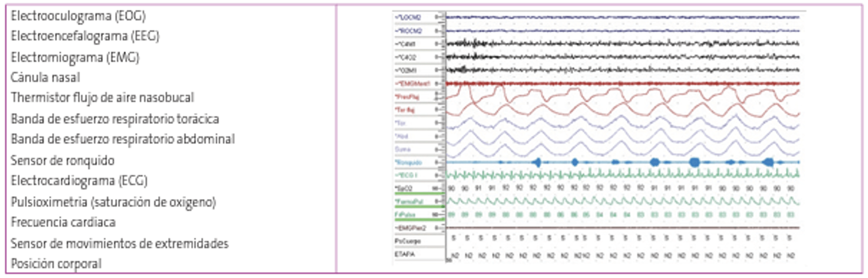Click the 'Frecuencia cardiaca' line

(x=63, y=222)
